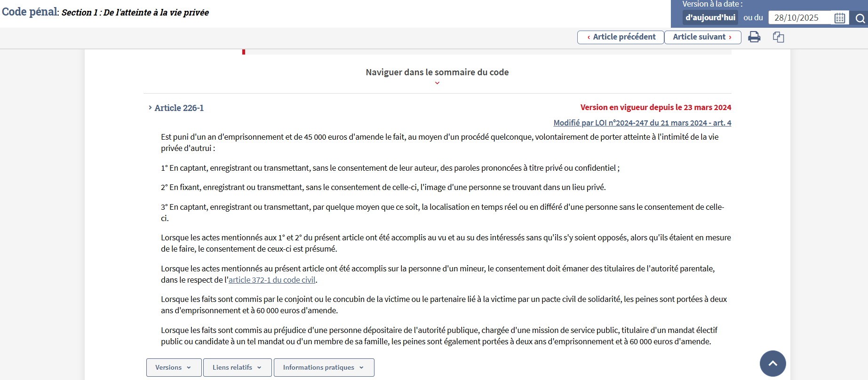Click Naviguer dans le sommaire du code
Viewport: 868px width, 380px height.
pos(437,72)
